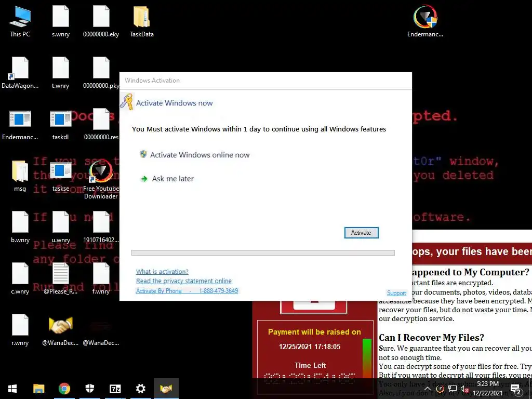Click the network tray icon
Viewport: 532px width, 399px height.
pyautogui.click(x=453, y=389)
